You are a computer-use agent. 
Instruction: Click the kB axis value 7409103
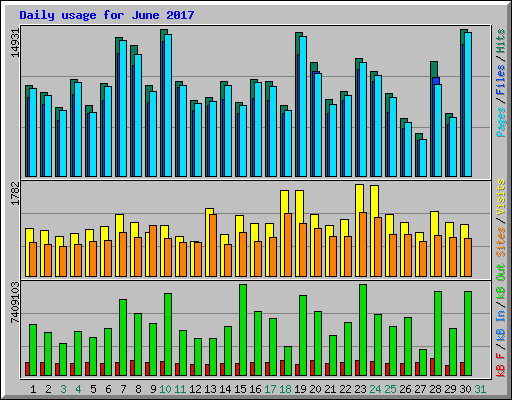click(15, 302)
